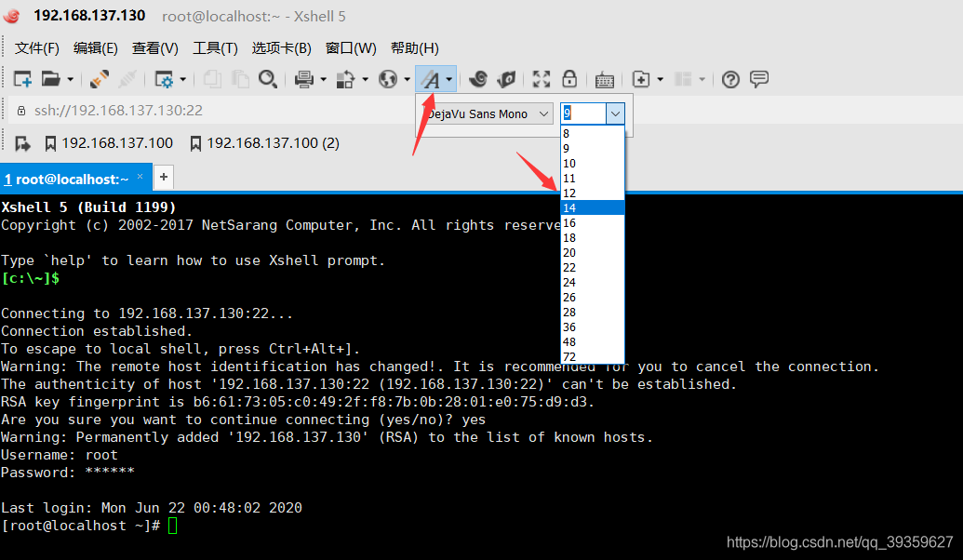Click the Color scheme icon
The height and width of the screenshot is (560, 963).
[x=346, y=79]
